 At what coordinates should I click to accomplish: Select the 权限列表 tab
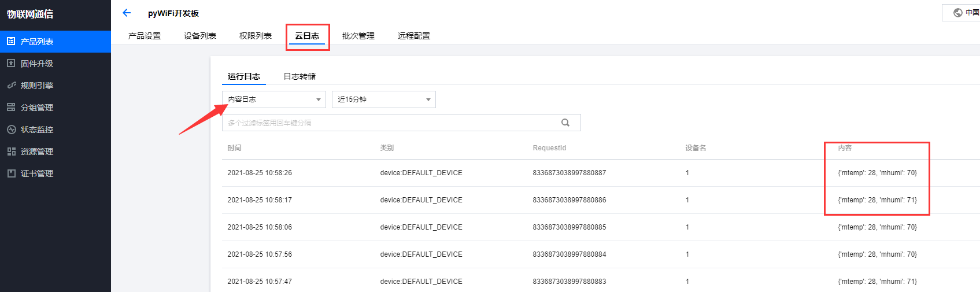coord(256,36)
